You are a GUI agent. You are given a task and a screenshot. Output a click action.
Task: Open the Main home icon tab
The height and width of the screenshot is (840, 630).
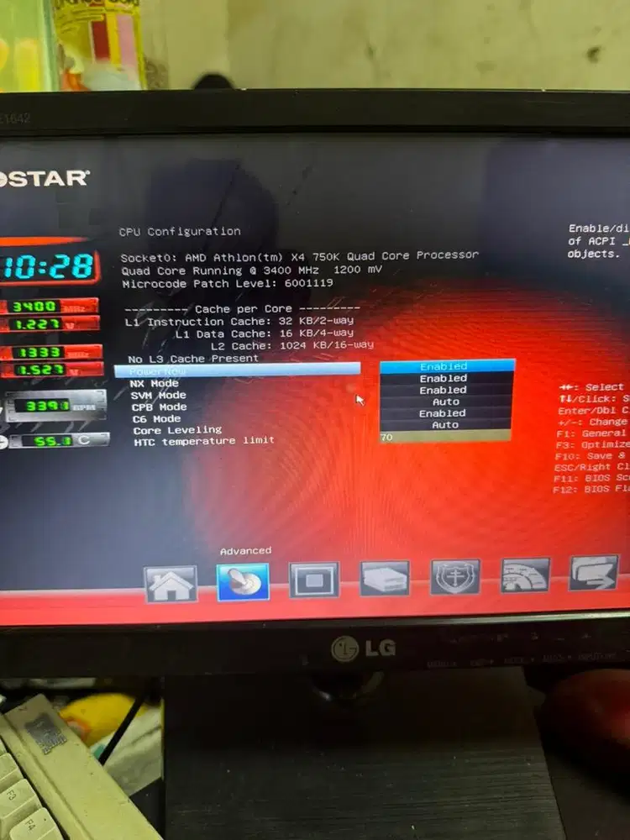click(171, 584)
